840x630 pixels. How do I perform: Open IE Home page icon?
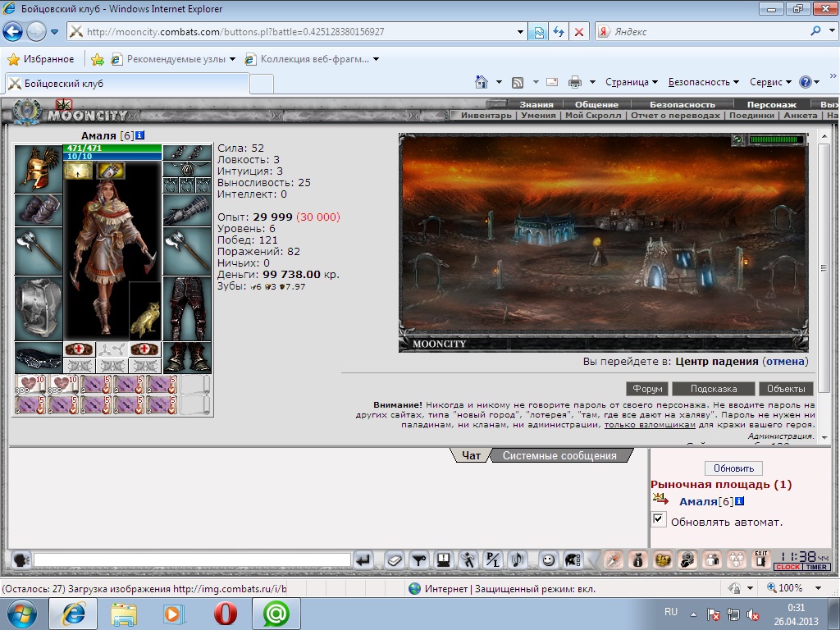point(482,82)
